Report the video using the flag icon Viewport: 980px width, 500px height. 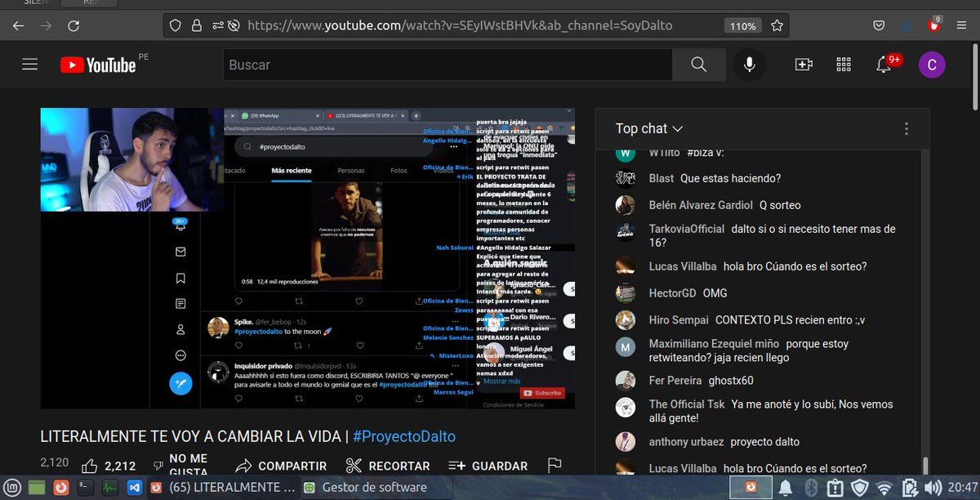click(x=555, y=466)
